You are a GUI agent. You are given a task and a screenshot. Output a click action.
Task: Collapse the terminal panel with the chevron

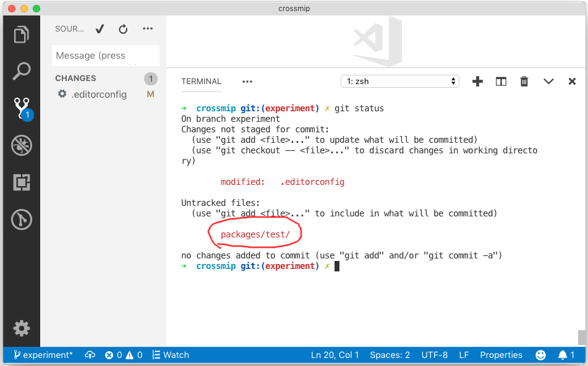549,81
